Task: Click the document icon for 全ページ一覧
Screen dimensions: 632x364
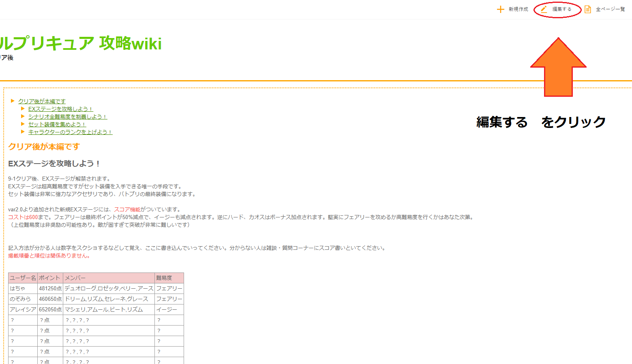Action: pyautogui.click(x=587, y=9)
